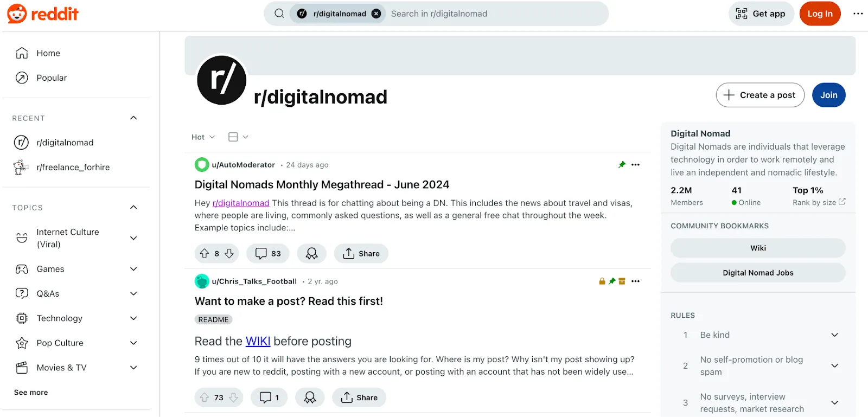Open the 83 comments on the Megathread

268,253
